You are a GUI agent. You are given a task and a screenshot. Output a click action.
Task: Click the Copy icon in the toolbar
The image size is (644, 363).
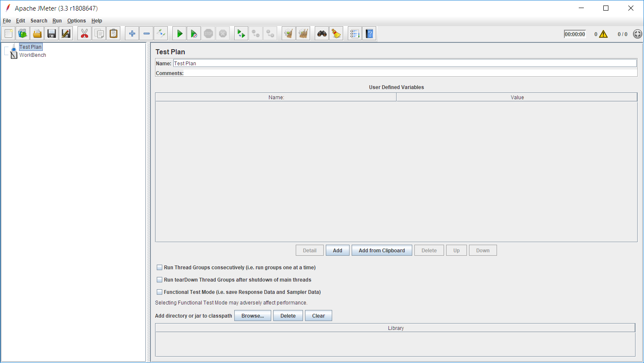(x=99, y=34)
